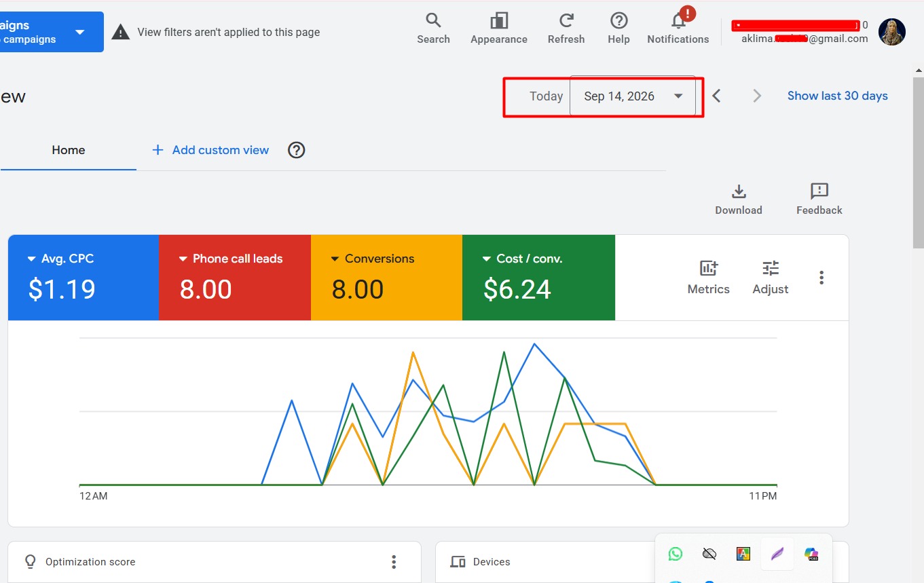Image resolution: width=924 pixels, height=583 pixels.
Task: Open the Adjust chart settings
Action: click(771, 278)
